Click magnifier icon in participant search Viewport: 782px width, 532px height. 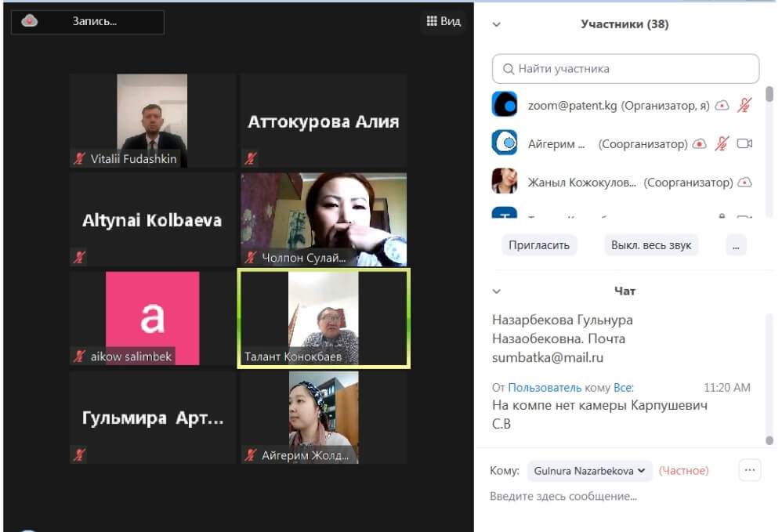[509, 69]
